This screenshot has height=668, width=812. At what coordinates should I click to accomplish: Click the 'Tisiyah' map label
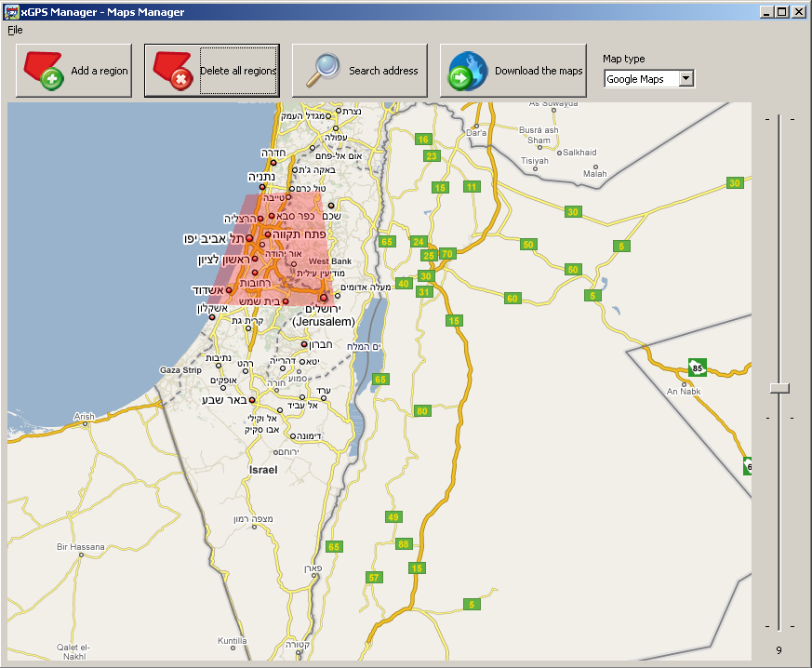535,161
